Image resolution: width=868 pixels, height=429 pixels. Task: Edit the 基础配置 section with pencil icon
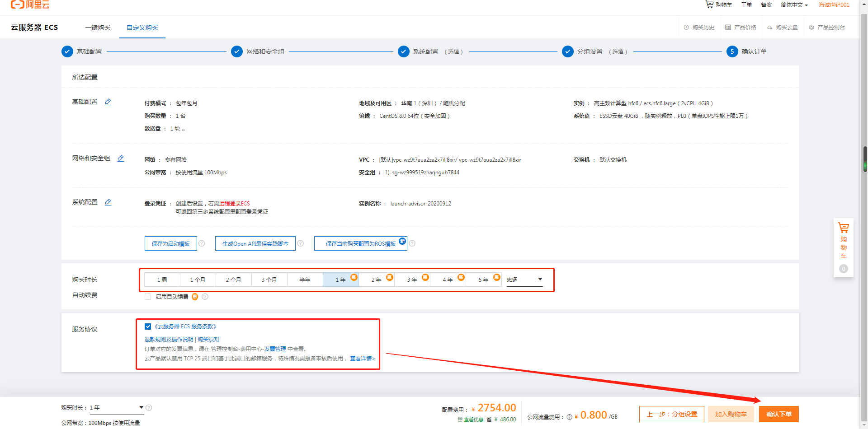tap(108, 102)
